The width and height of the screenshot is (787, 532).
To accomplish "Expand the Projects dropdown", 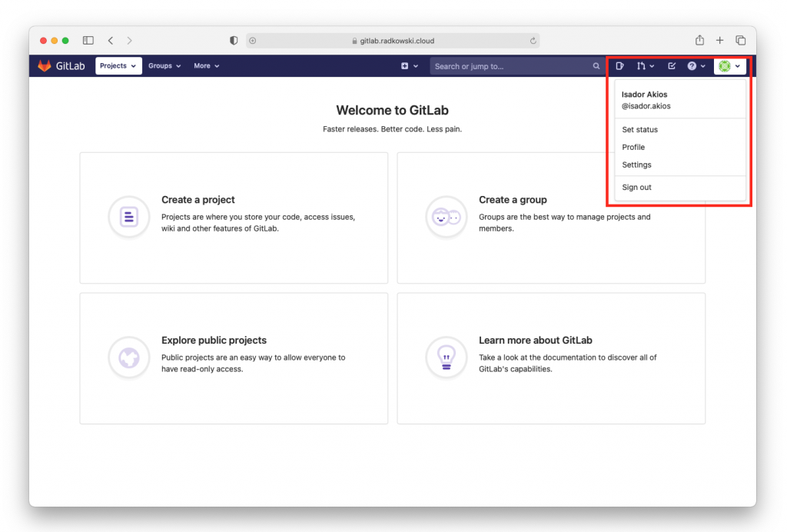I will [118, 66].
